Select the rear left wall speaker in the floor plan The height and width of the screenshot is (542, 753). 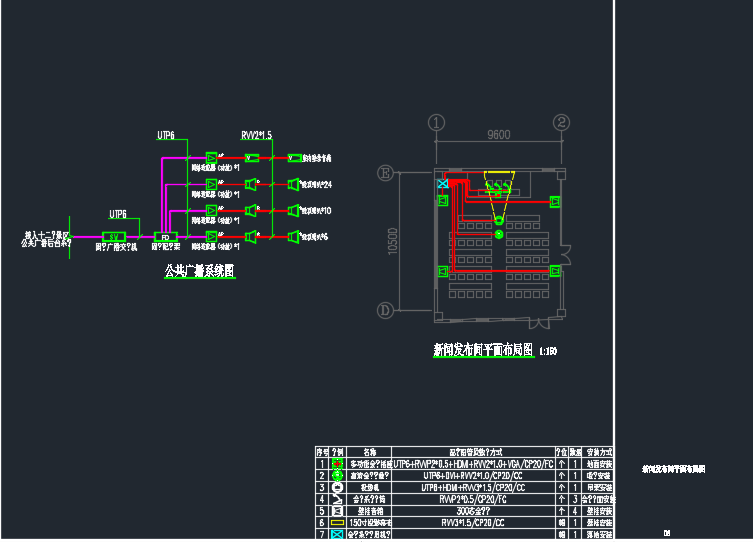[x=443, y=272]
